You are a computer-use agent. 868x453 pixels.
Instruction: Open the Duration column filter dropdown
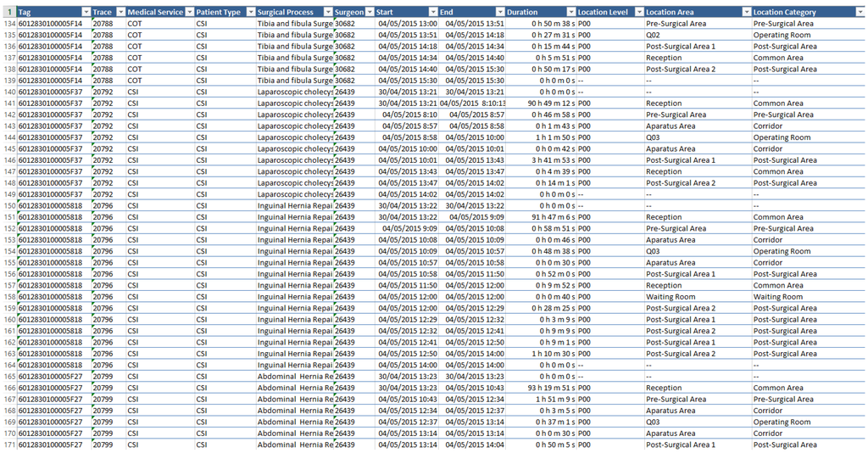click(x=571, y=12)
